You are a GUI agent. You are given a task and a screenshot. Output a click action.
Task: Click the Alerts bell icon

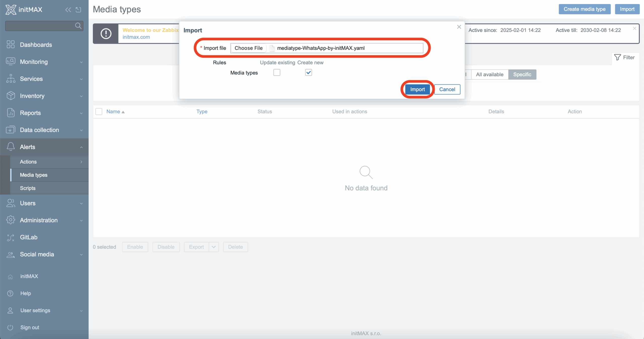(11, 147)
